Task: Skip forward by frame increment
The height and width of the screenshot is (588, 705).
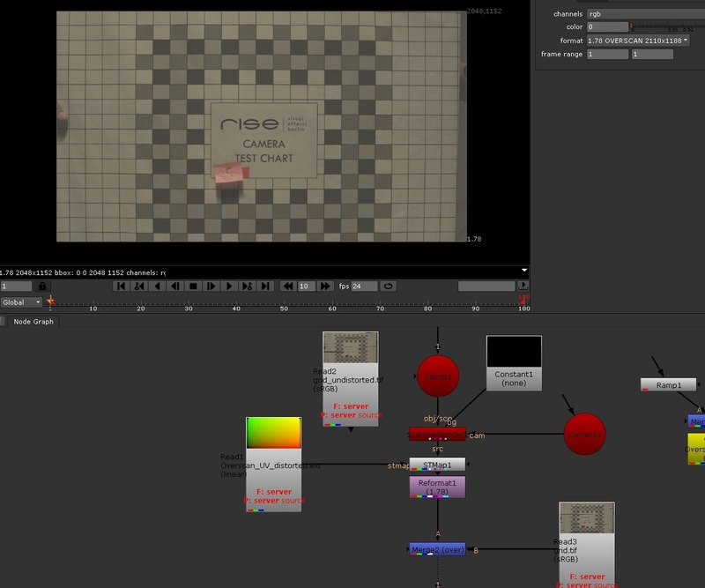Action: pyautogui.click(x=325, y=287)
